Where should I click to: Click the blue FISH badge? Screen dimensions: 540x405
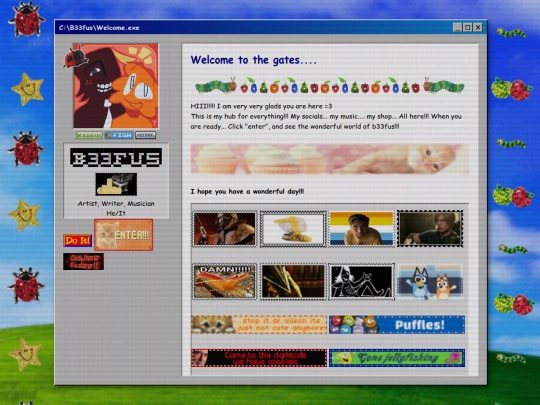119,135
